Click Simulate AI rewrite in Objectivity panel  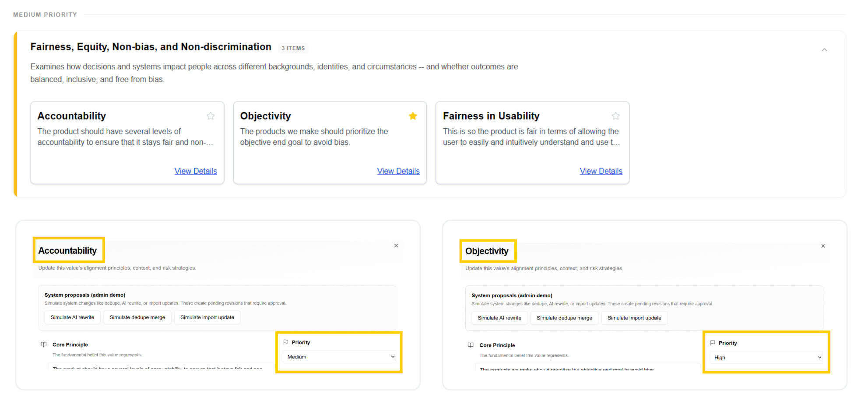(499, 318)
